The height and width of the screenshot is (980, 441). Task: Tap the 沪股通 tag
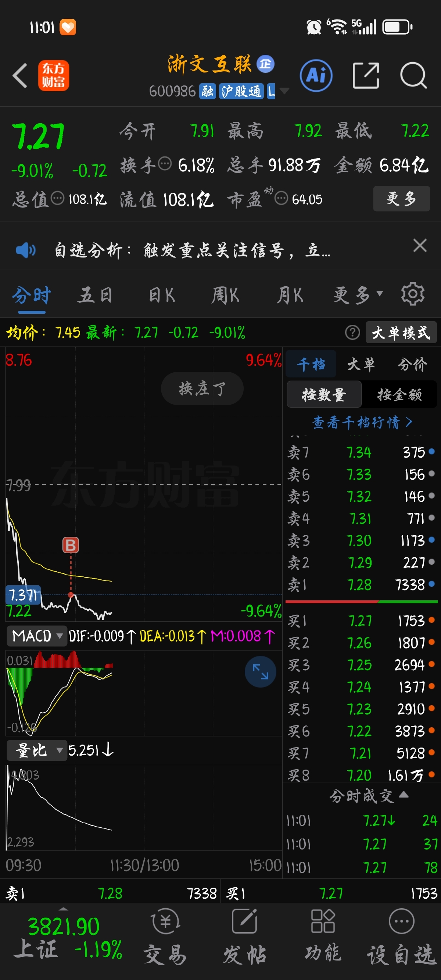(x=241, y=91)
